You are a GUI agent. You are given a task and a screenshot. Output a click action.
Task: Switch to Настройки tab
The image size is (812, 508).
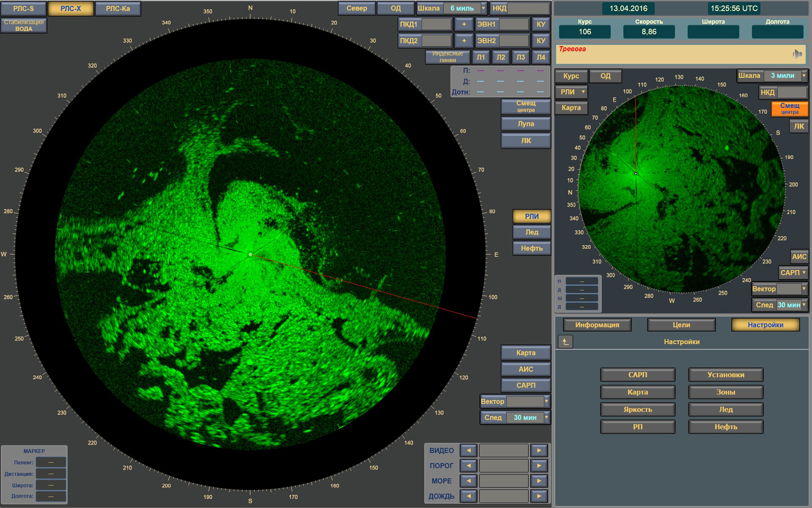765,325
